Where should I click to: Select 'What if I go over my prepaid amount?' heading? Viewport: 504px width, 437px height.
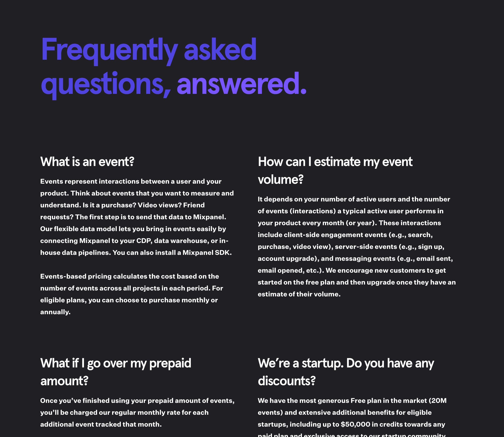[x=116, y=372]
